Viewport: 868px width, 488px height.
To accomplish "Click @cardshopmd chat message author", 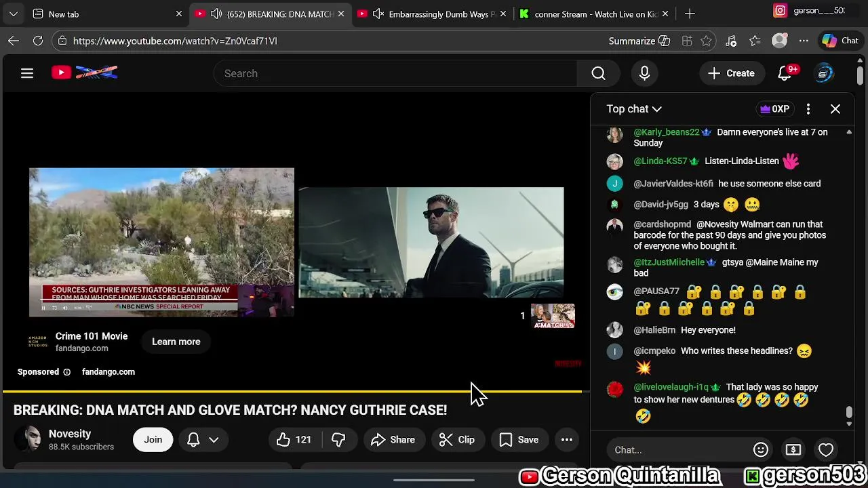I will (662, 224).
